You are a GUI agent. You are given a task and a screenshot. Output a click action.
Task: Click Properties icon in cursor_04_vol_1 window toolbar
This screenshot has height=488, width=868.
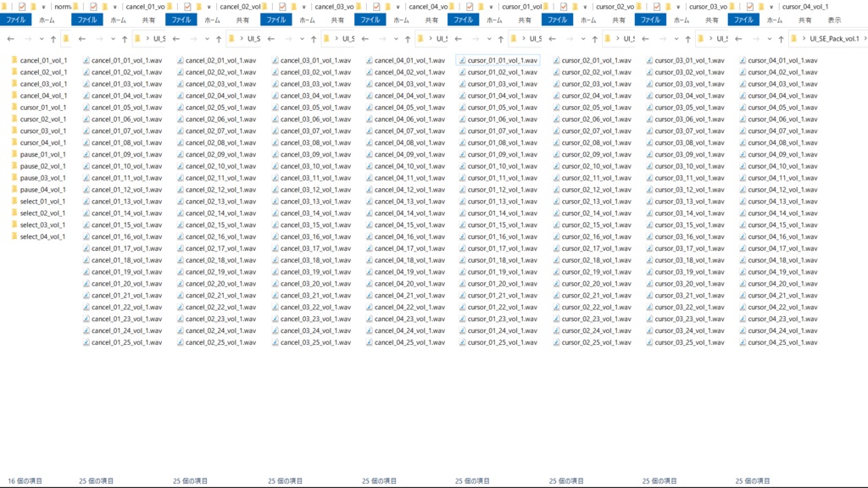(749, 7)
